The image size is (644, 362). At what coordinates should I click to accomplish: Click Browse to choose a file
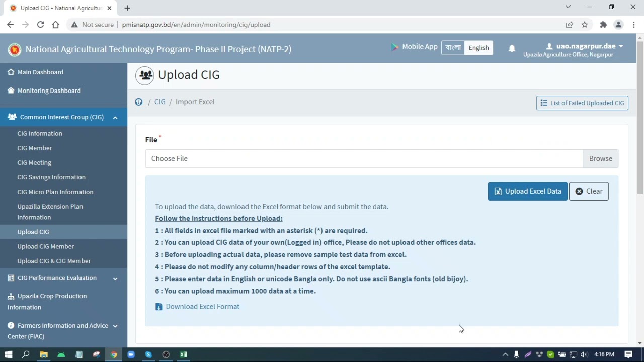click(x=601, y=158)
